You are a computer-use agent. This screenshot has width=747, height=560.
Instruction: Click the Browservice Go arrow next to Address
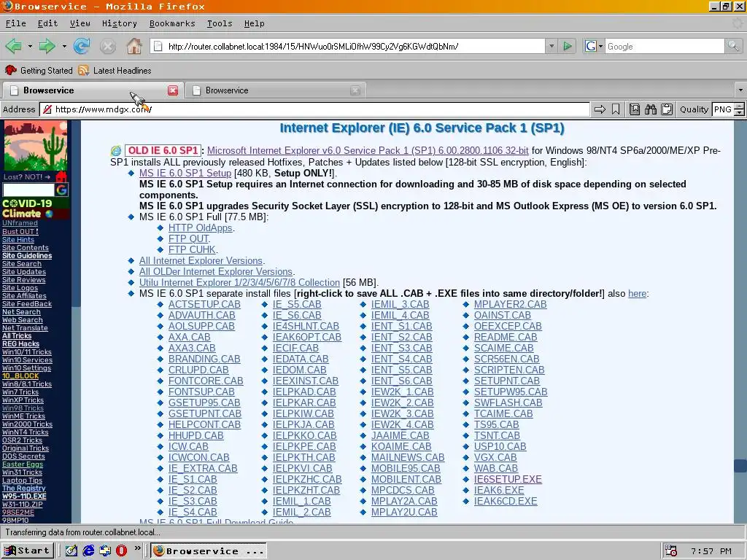click(600, 109)
